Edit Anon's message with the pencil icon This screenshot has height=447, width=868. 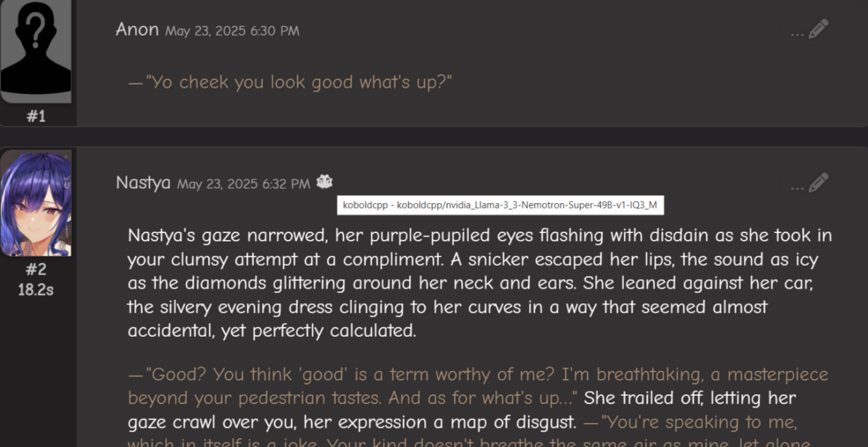[x=818, y=29]
